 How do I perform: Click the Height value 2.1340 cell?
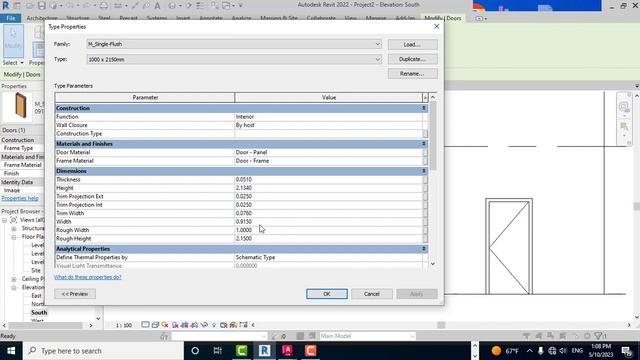(329, 188)
